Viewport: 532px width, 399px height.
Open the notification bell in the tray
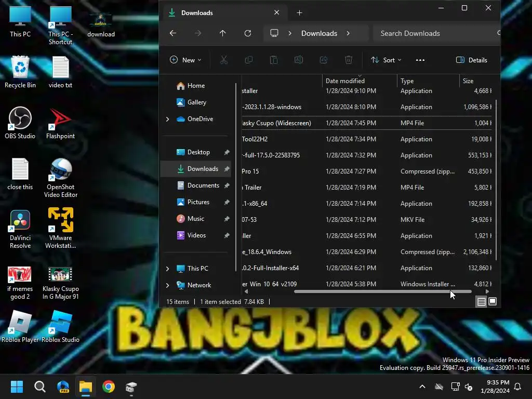point(518,387)
